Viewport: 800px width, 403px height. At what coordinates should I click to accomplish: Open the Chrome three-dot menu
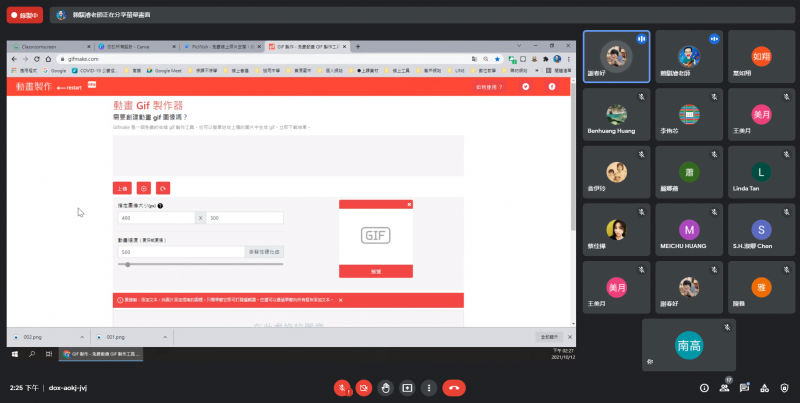coord(568,59)
